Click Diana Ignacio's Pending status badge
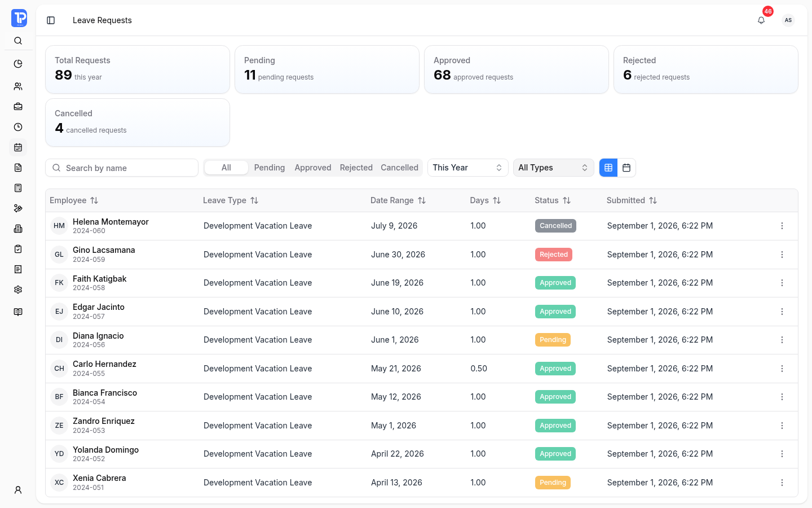This screenshot has width=812, height=508. [x=553, y=340]
